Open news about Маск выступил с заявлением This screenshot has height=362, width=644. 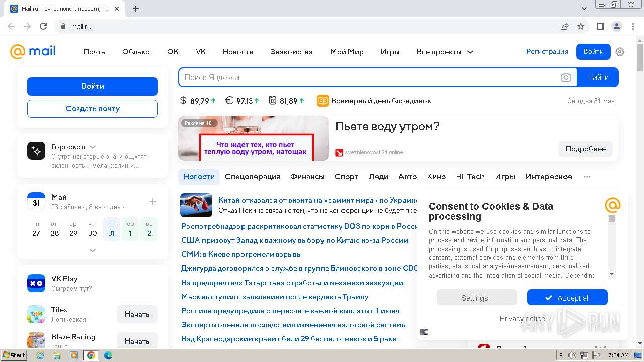tap(275, 297)
